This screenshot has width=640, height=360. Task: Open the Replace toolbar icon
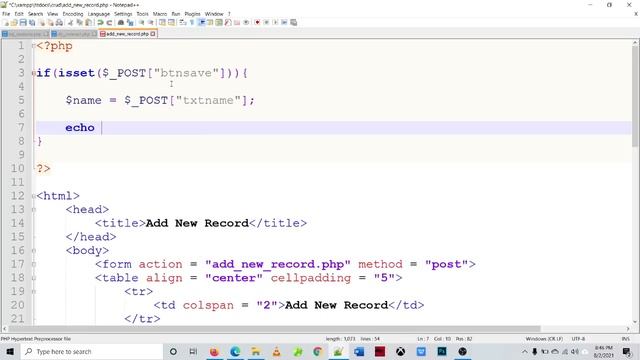point(130,22)
